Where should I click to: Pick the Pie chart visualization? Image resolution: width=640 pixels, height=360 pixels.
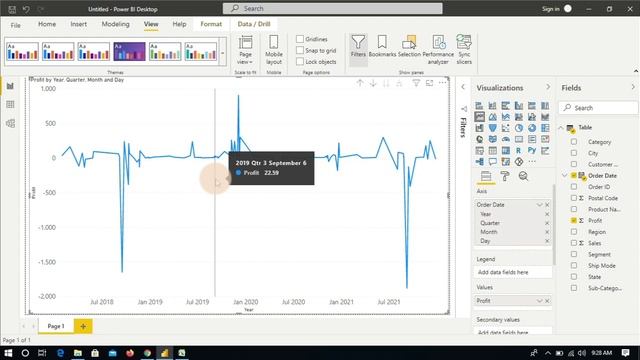pos(519,128)
